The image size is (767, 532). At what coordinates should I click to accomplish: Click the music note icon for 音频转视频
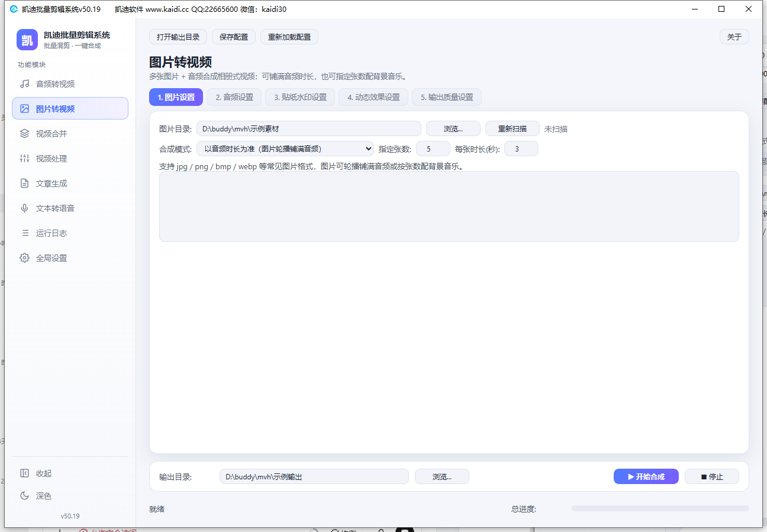pos(25,84)
